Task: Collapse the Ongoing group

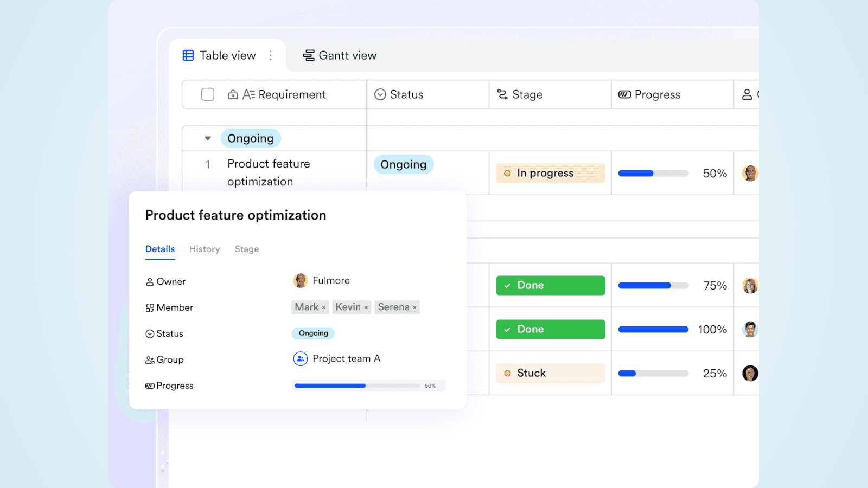Action: click(x=208, y=138)
